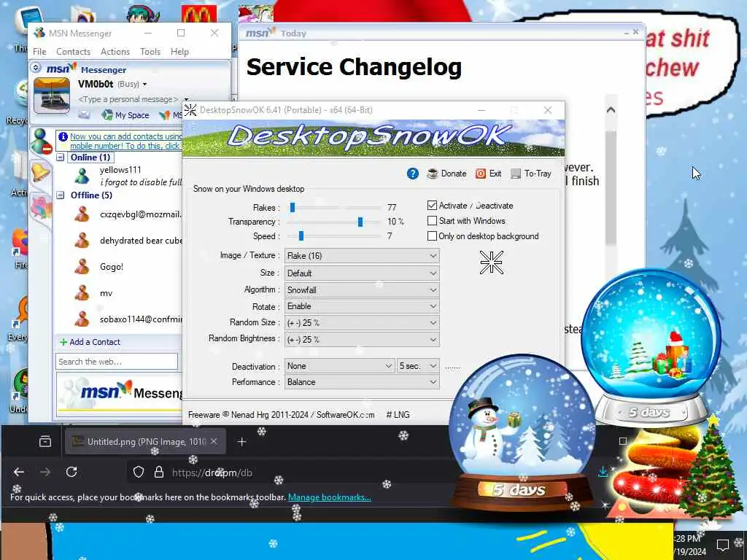
Task: Click the personal message field
Action: (x=128, y=99)
